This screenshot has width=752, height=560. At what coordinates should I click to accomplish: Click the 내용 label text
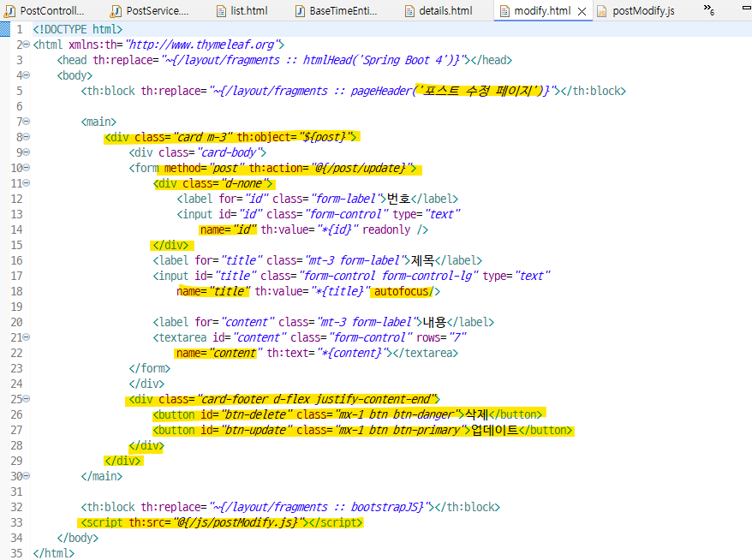tap(434, 322)
